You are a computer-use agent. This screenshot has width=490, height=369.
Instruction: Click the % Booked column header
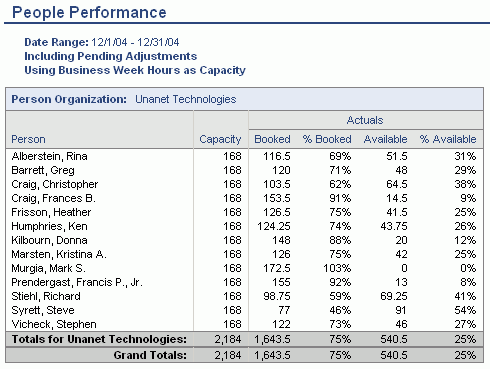327,139
